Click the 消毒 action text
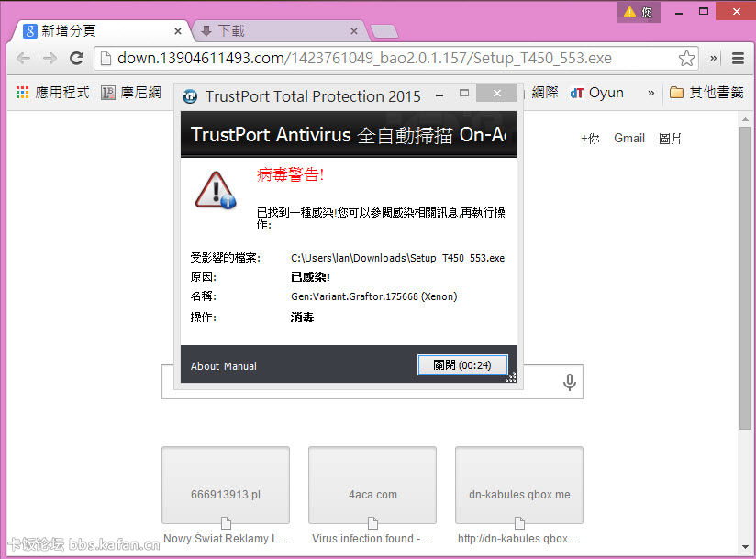 point(302,318)
